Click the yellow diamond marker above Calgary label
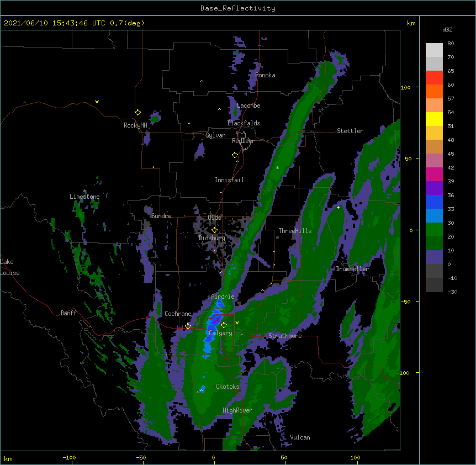The image size is (476, 465). 224,325
